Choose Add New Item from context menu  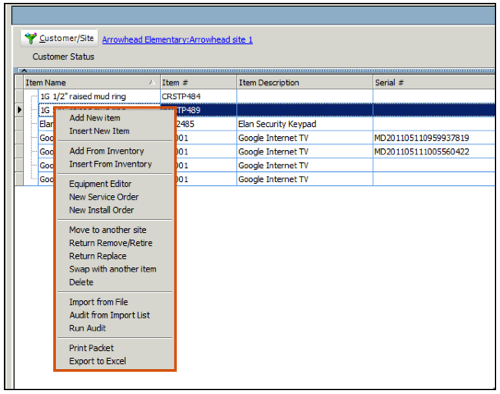[x=95, y=118]
